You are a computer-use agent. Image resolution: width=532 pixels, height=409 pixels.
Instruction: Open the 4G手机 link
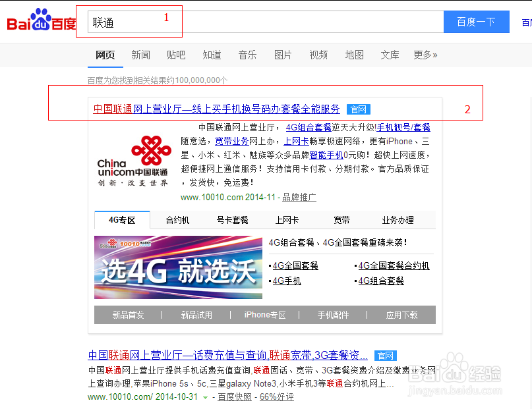tap(287, 280)
